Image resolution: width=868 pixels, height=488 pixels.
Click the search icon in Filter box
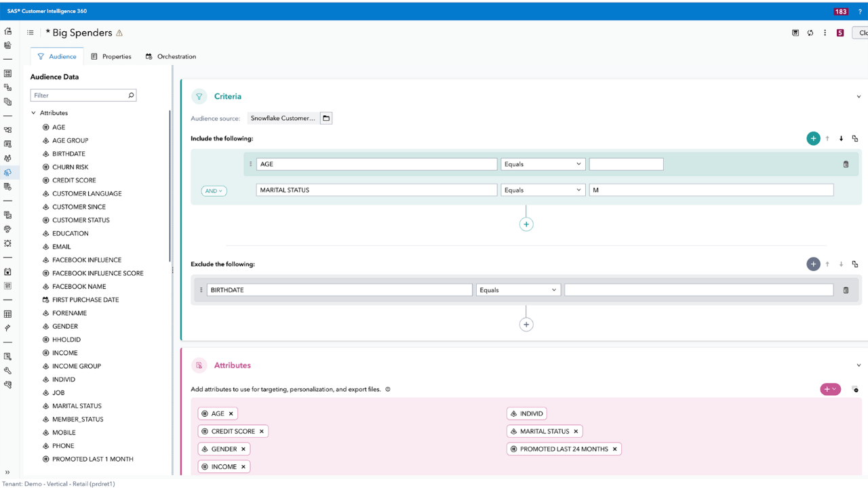[x=131, y=96]
